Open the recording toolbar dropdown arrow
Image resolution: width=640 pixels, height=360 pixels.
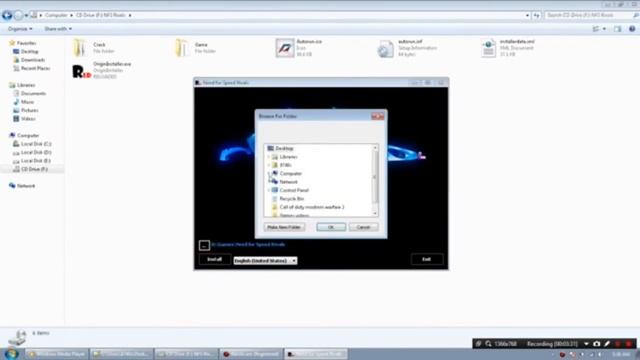586,344
